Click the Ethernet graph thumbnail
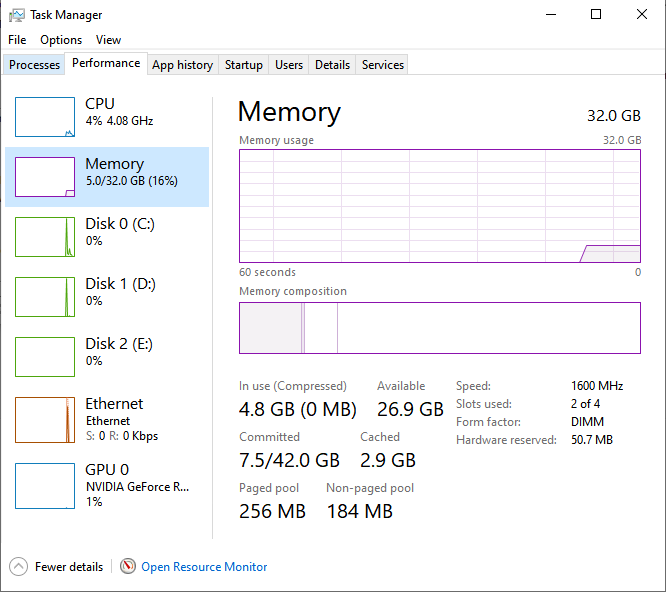Viewport: 666px width, 592px height. [45, 420]
